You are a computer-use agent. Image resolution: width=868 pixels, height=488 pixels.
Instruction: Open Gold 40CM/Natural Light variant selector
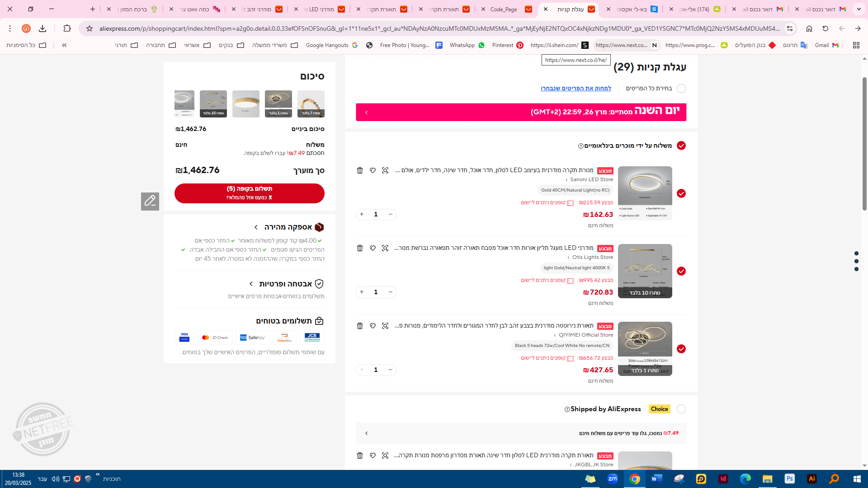575,190
